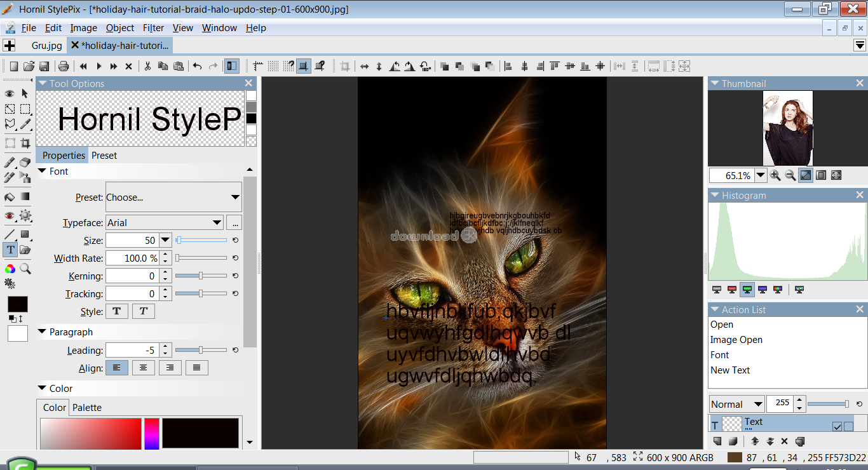
Task: Increase the Leading value with the up stepper
Action: click(165, 347)
